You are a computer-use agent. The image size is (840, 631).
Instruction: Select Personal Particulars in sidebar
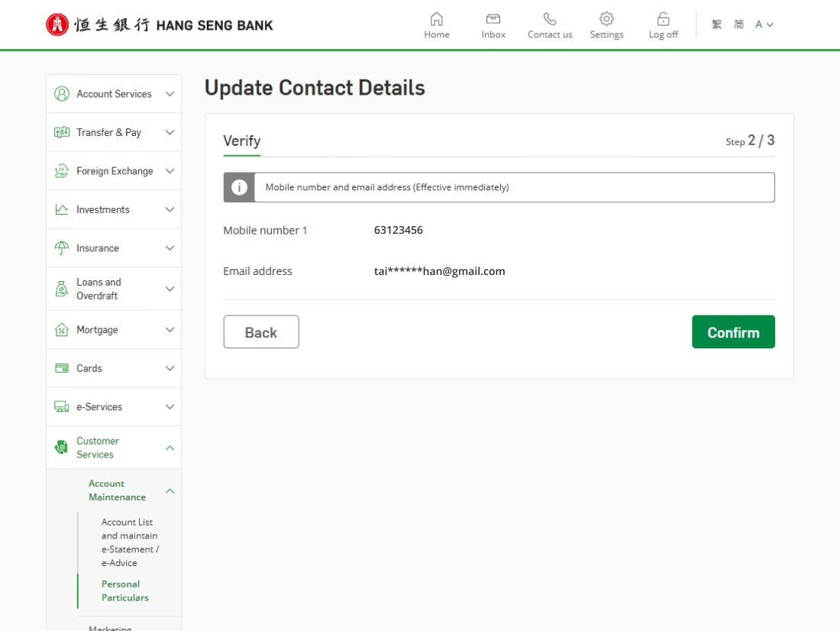pos(124,591)
